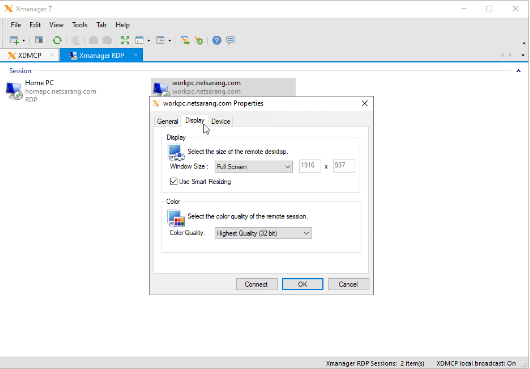Open Xconfig with the gear toolbar icon
Image resolution: width=530 pixels, height=369 pixels.
coord(199,41)
